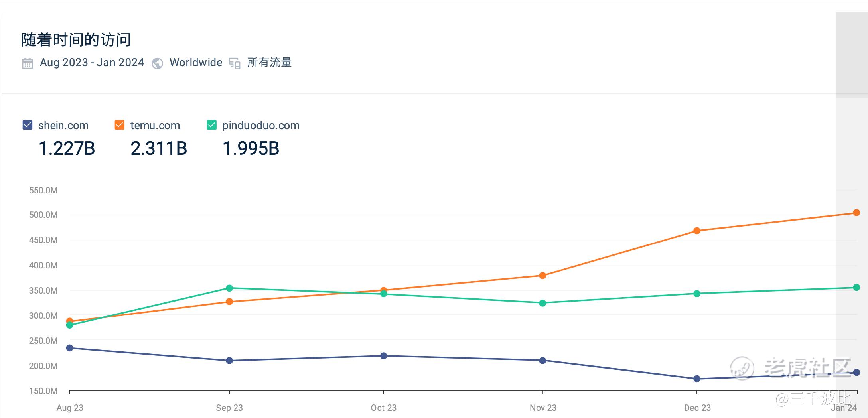
Task: Click the pinduoduo.com Nov 23 data point
Action: pos(542,303)
